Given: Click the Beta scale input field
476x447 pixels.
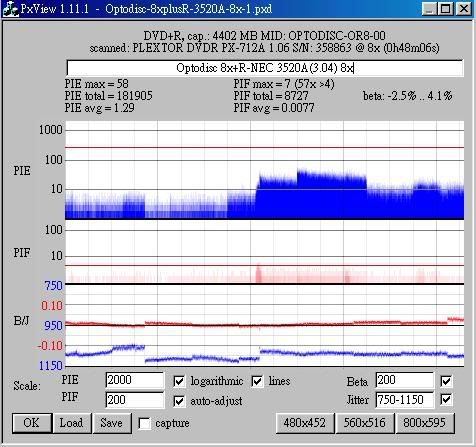Looking at the screenshot, I should [405, 380].
